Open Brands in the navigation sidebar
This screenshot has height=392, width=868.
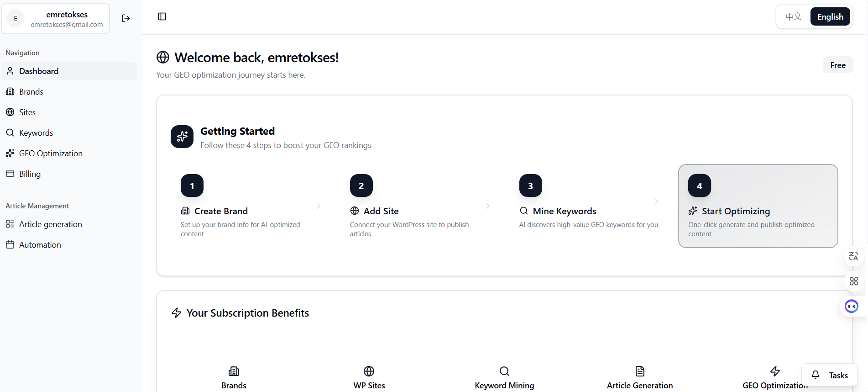pyautogui.click(x=31, y=92)
